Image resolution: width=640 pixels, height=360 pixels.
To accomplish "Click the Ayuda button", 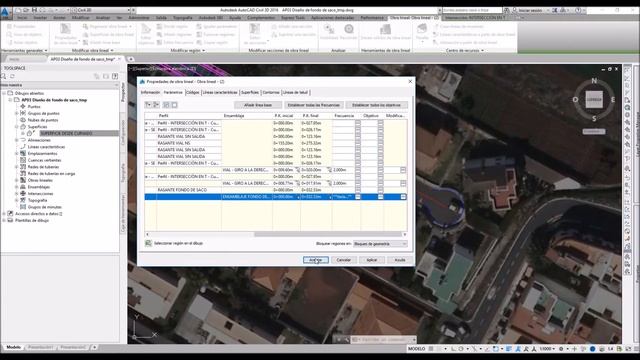I will [x=400, y=260].
